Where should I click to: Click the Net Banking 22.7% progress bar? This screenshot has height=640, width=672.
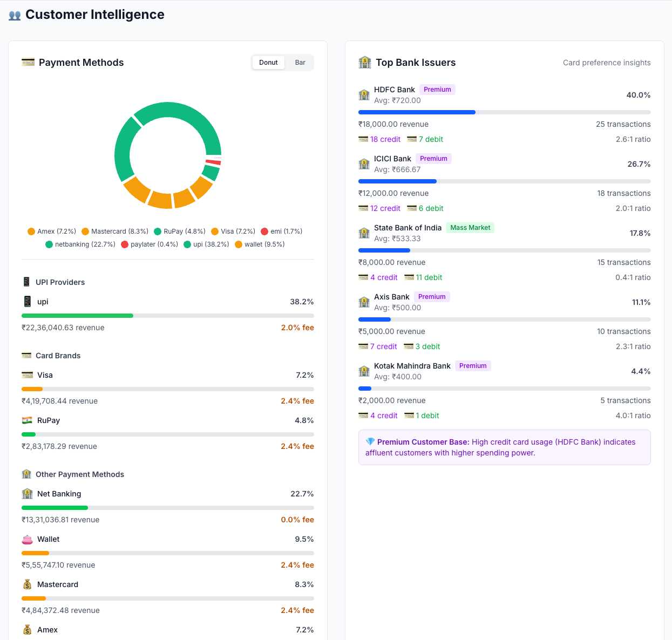click(168, 508)
